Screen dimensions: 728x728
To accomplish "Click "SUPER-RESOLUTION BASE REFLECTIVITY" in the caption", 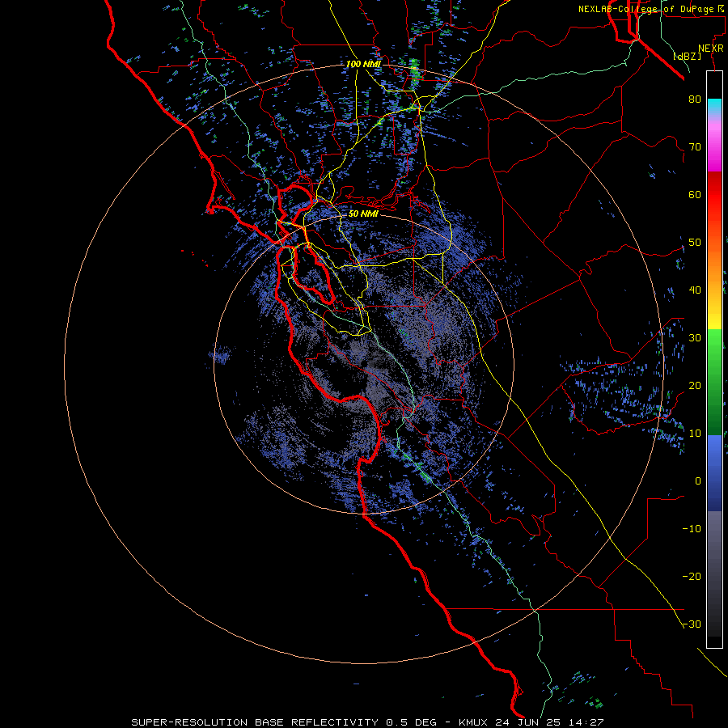I will click(254, 722).
